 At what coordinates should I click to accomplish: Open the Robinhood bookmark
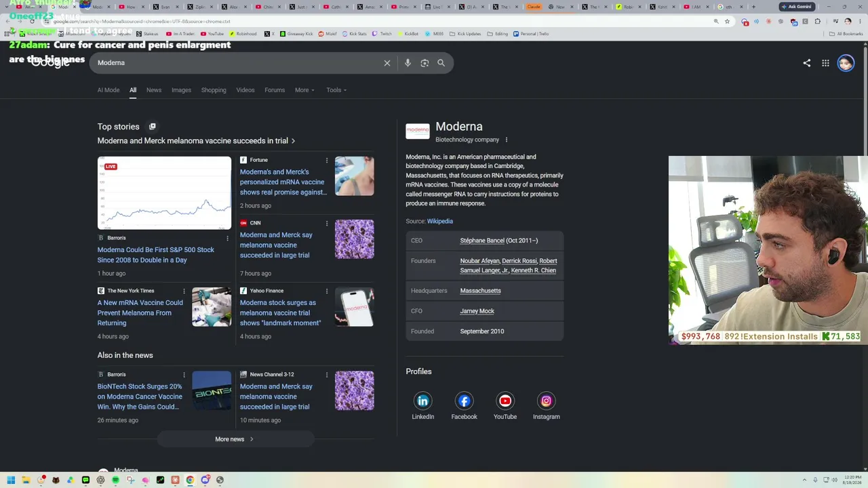(x=243, y=34)
